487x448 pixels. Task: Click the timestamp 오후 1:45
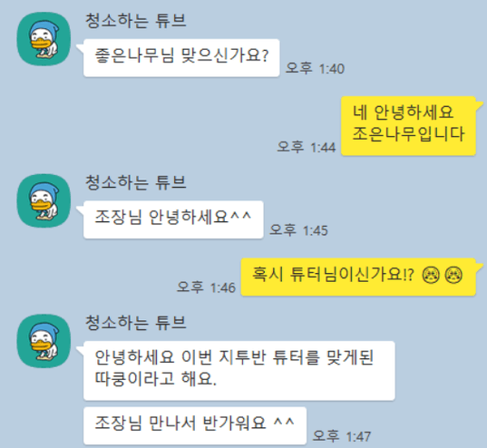pyautogui.click(x=298, y=230)
